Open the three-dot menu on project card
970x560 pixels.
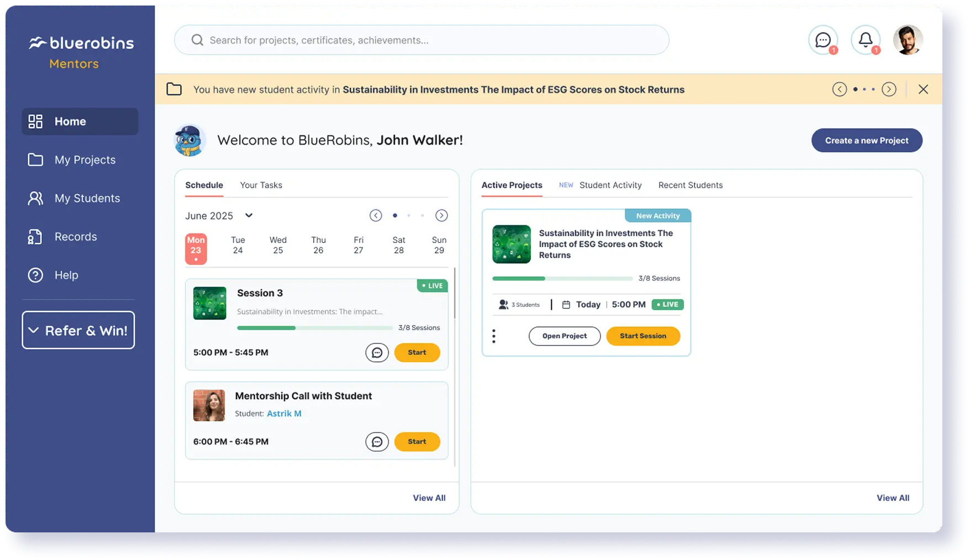(x=494, y=336)
